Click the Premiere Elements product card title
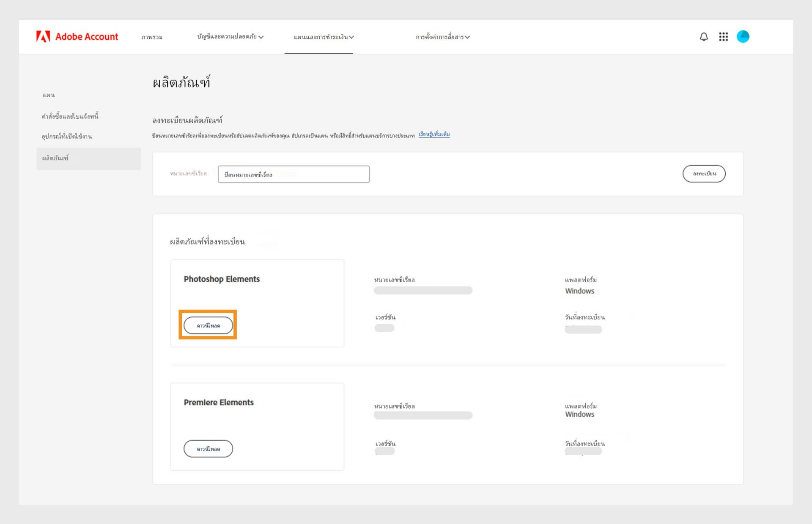The height and width of the screenshot is (524, 812). (219, 403)
